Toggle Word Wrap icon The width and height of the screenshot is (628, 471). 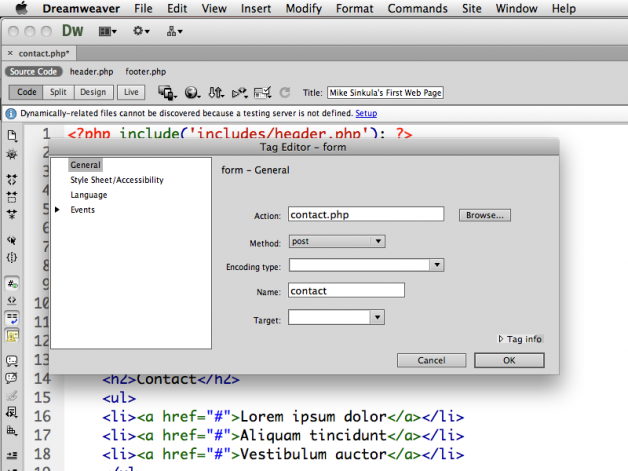point(12,318)
